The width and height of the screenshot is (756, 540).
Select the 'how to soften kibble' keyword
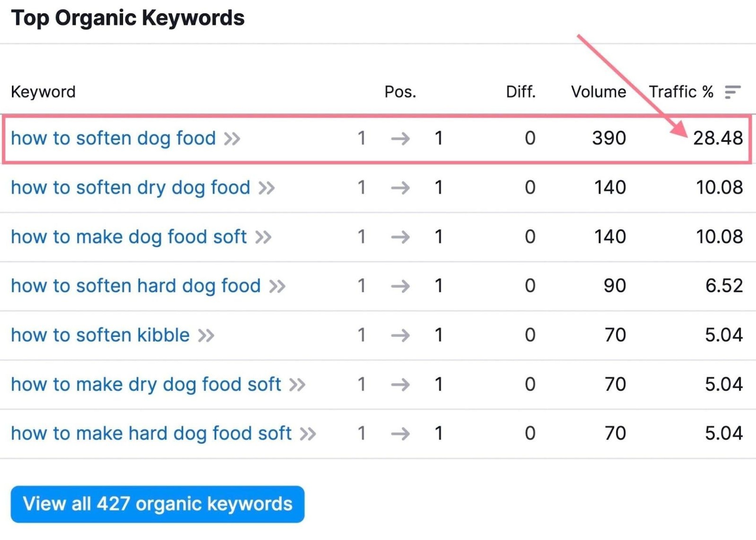click(x=100, y=335)
